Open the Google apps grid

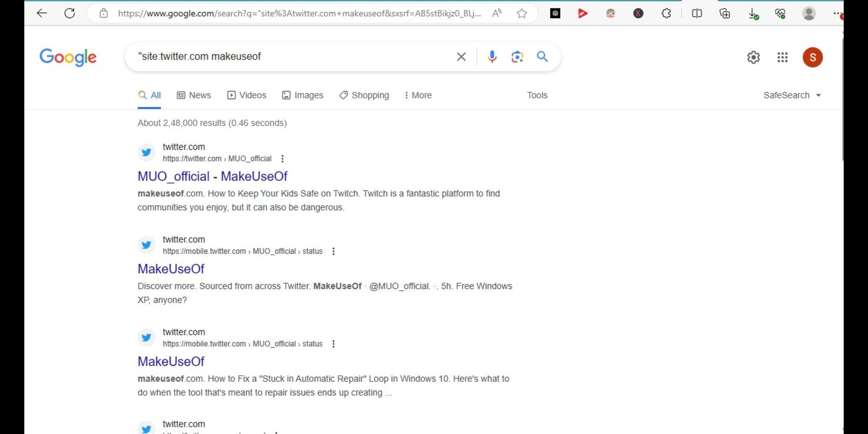[783, 57]
